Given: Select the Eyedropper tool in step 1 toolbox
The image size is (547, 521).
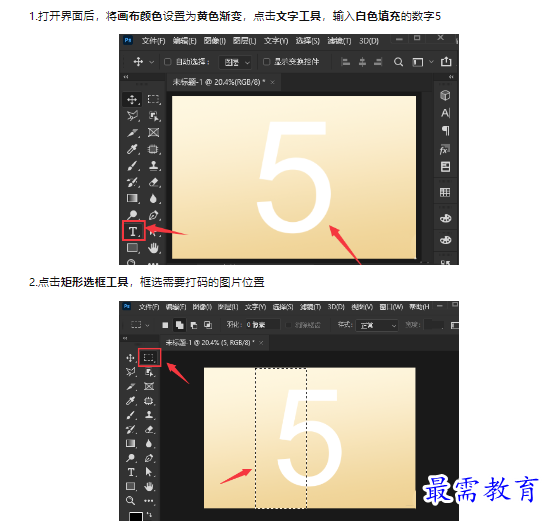Looking at the screenshot, I should point(132,149).
